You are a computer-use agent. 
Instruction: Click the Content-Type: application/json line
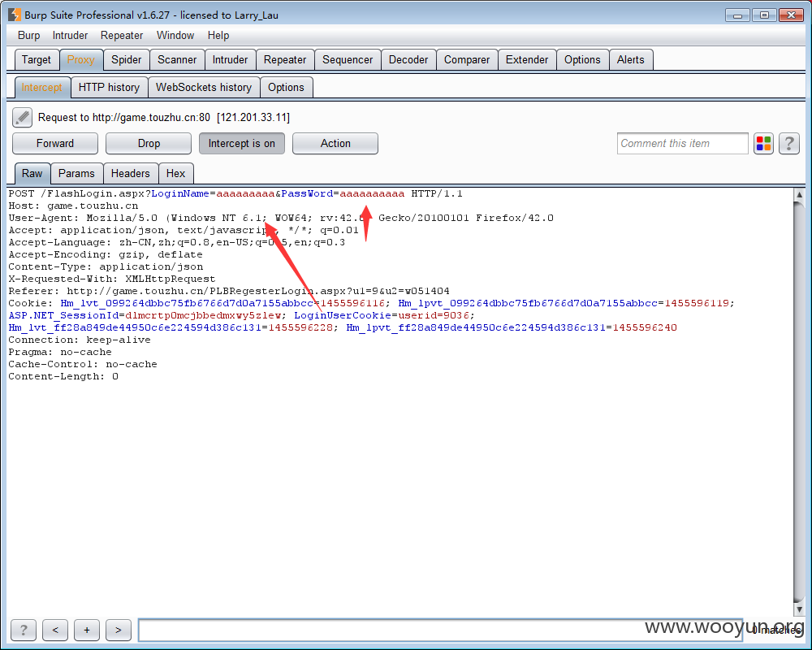(106, 267)
